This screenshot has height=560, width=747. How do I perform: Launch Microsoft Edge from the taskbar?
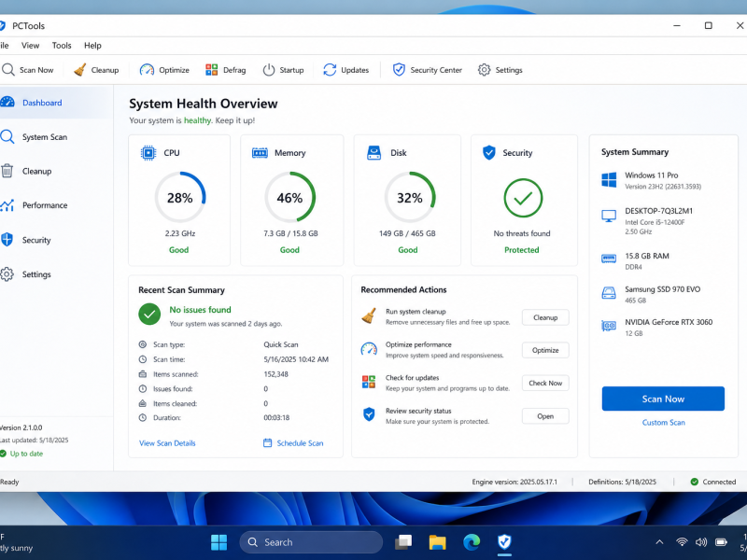(472, 542)
